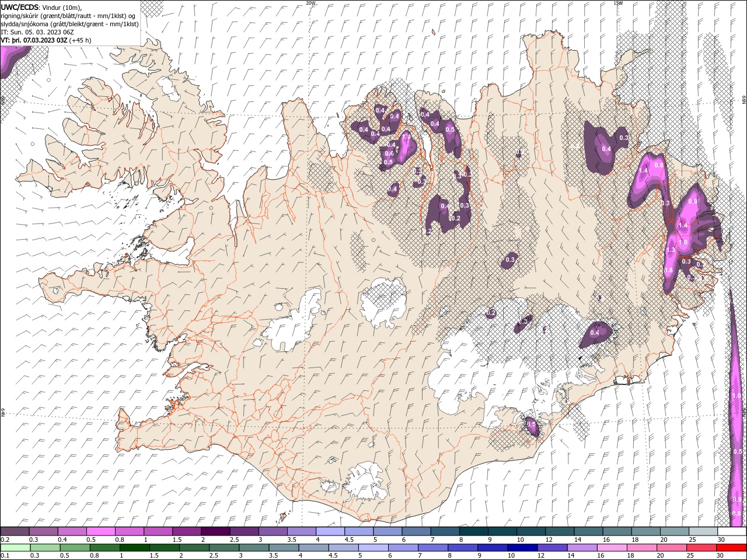
Task: Click the pale grey 25 mm snow swatch
Action: point(703,531)
